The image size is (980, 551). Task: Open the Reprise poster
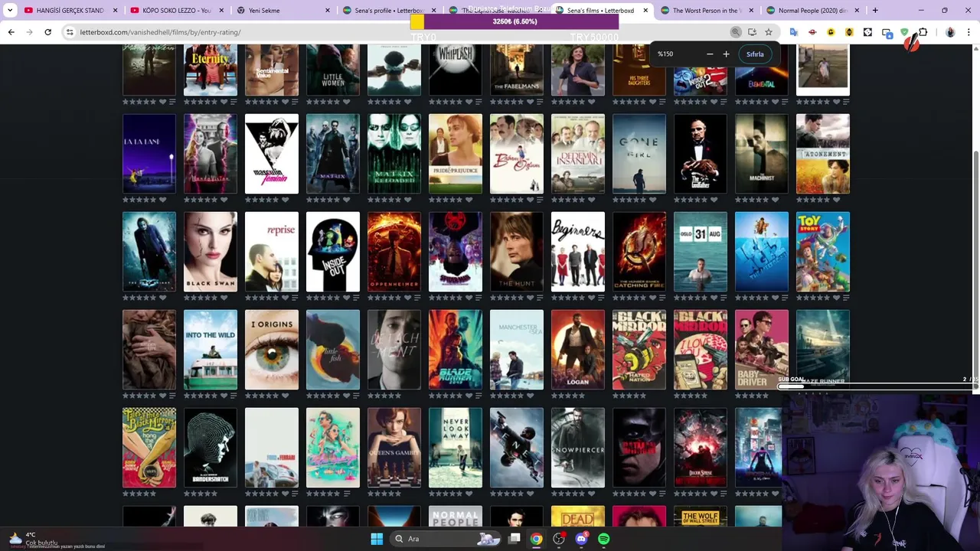(x=272, y=252)
